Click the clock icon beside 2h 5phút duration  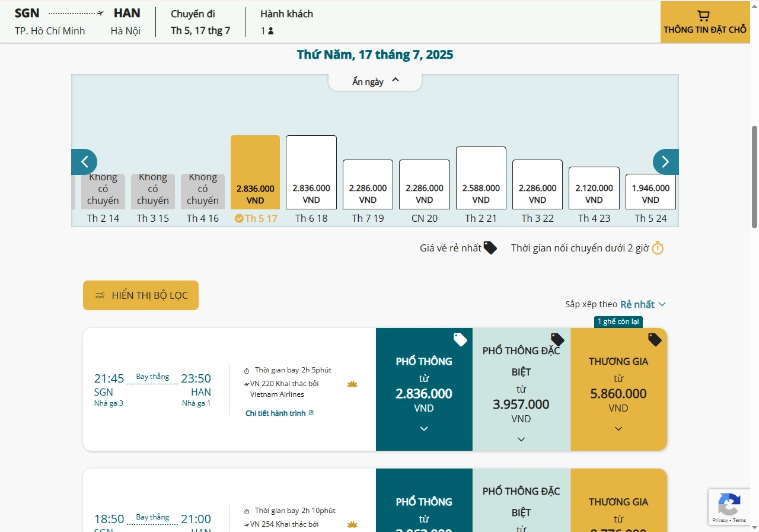(x=247, y=371)
